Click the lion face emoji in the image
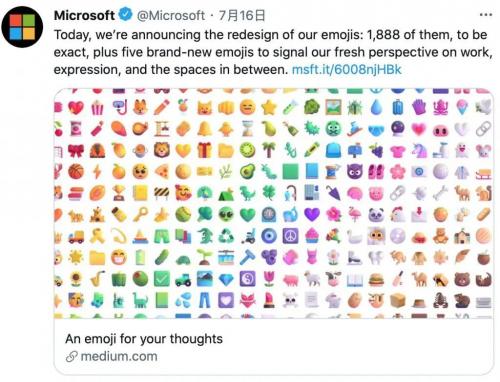The image size is (500, 382). point(162,150)
